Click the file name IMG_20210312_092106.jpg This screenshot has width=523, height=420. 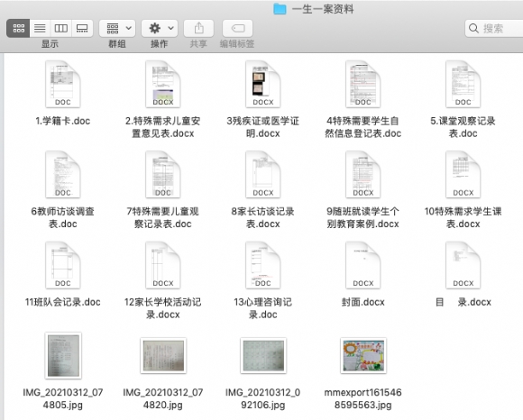(262, 398)
